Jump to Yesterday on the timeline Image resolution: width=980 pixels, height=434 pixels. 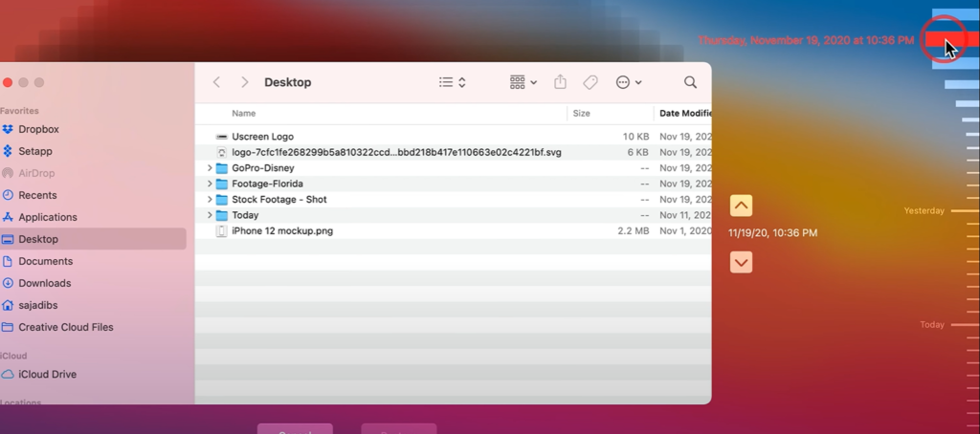[924, 211]
